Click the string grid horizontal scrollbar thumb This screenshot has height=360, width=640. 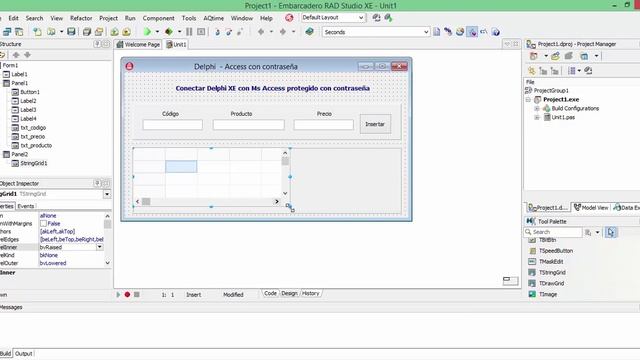pos(146,202)
